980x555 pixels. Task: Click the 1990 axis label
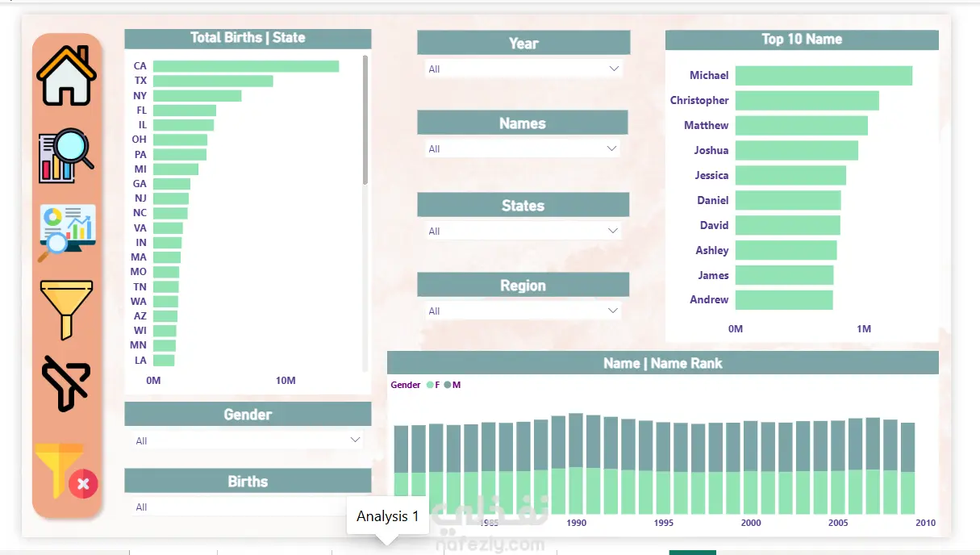coord(577,524)
